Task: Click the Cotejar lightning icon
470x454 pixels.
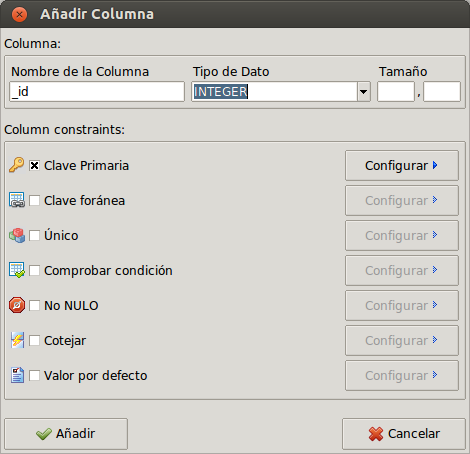Action: click(17, 340)
